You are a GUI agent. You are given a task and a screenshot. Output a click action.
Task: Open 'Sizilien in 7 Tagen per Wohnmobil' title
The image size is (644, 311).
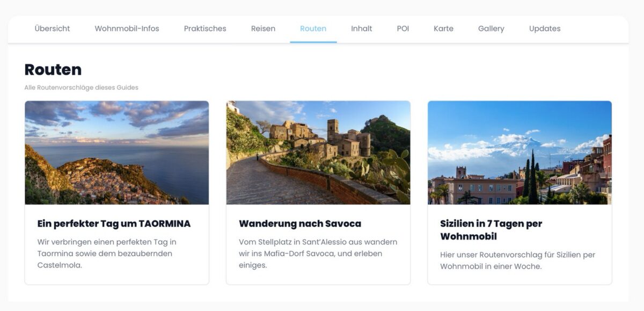491,230
